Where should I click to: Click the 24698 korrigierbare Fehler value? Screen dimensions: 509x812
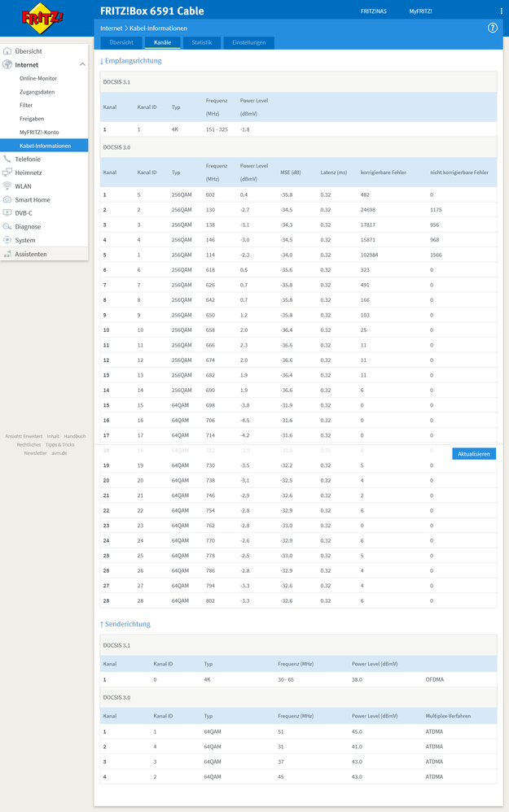tap(367, 210)
